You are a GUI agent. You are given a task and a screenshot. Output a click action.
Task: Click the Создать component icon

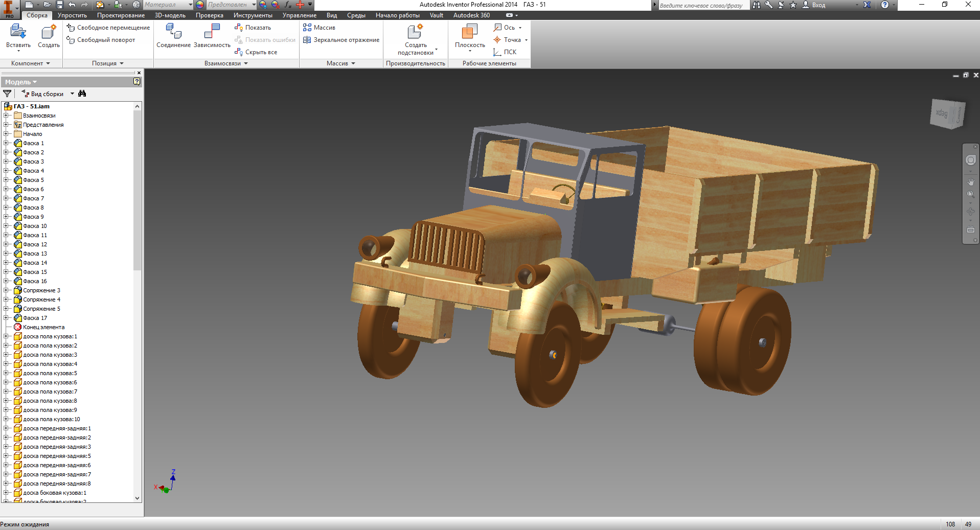49,32
